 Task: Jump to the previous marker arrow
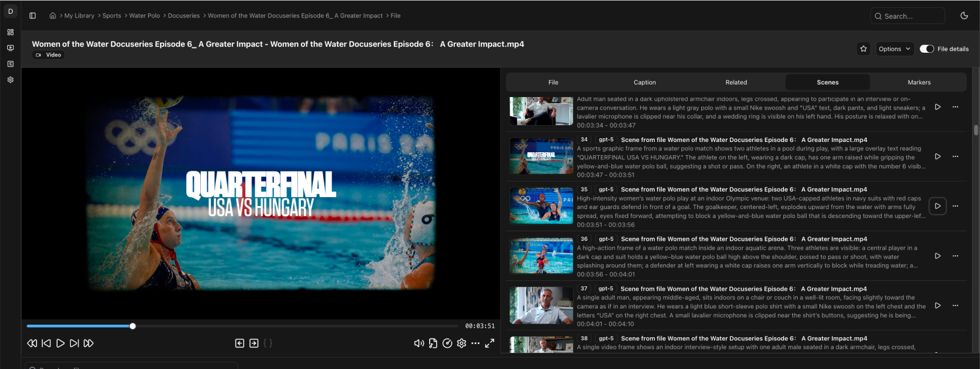(240, 343)
